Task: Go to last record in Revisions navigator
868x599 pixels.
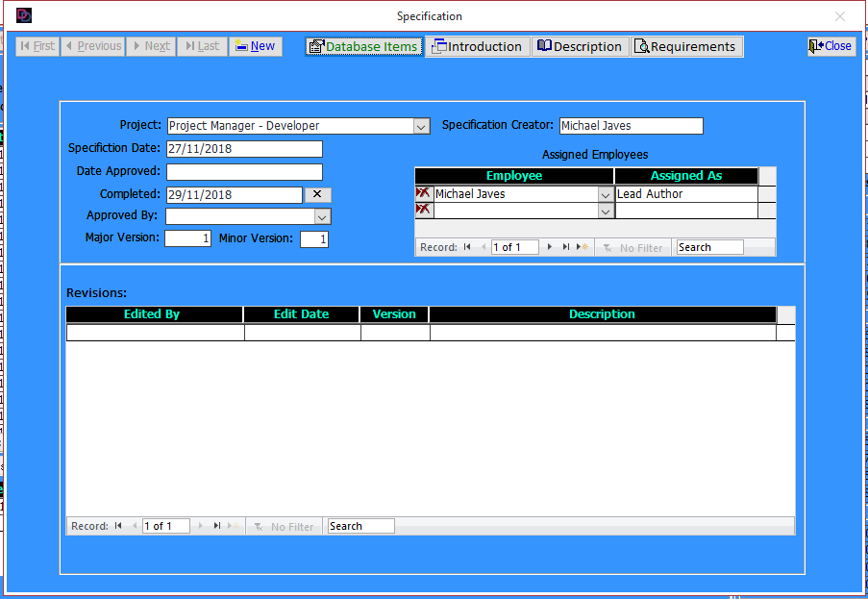Action: coord(216,526)
